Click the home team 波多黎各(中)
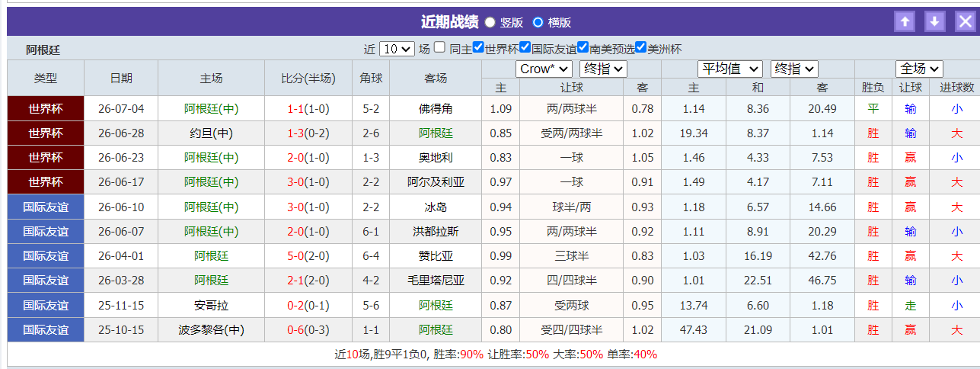Viewport: 980px width, 369px height. [x=212, y=330]
